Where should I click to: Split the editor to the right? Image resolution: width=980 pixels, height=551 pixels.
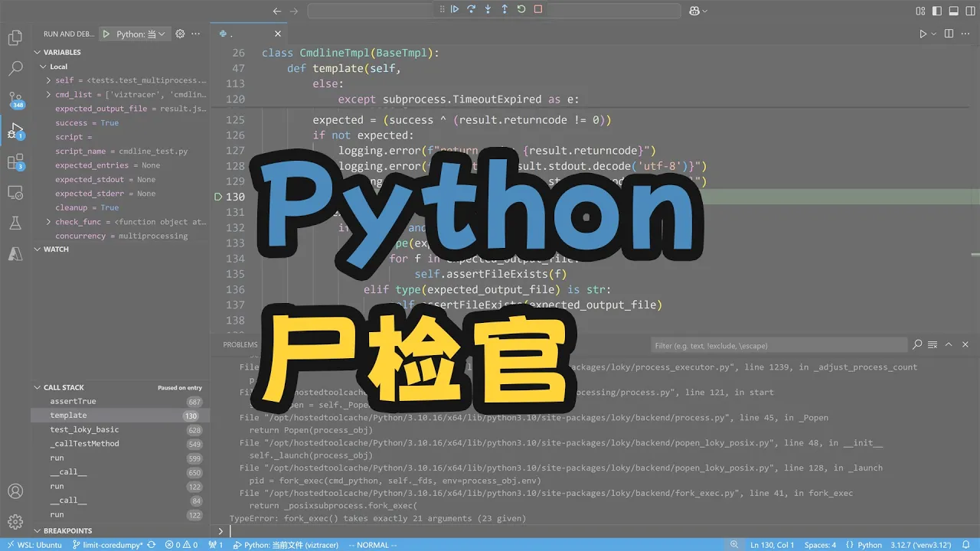[x=949, y=34]
